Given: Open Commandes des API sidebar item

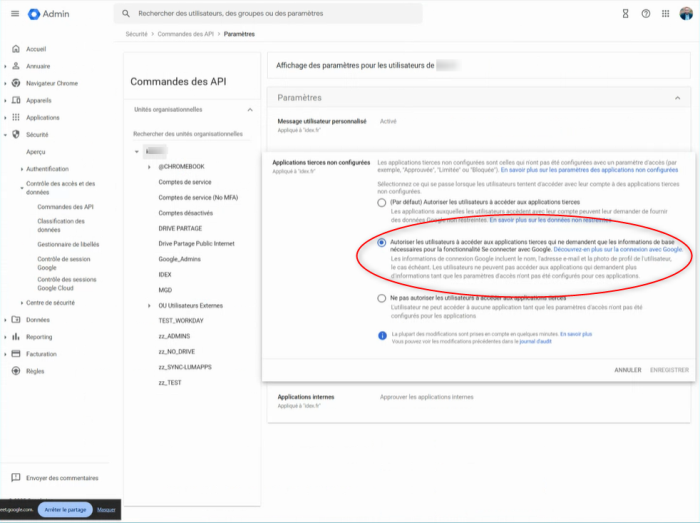Looking at the screenshot, I should [x=65, y=206].
